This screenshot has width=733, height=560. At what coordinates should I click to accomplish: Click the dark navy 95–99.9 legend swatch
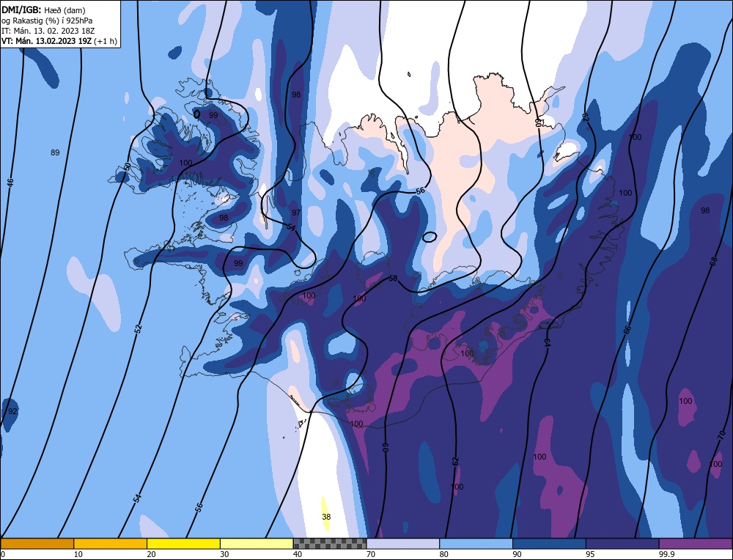click(622, 543)
